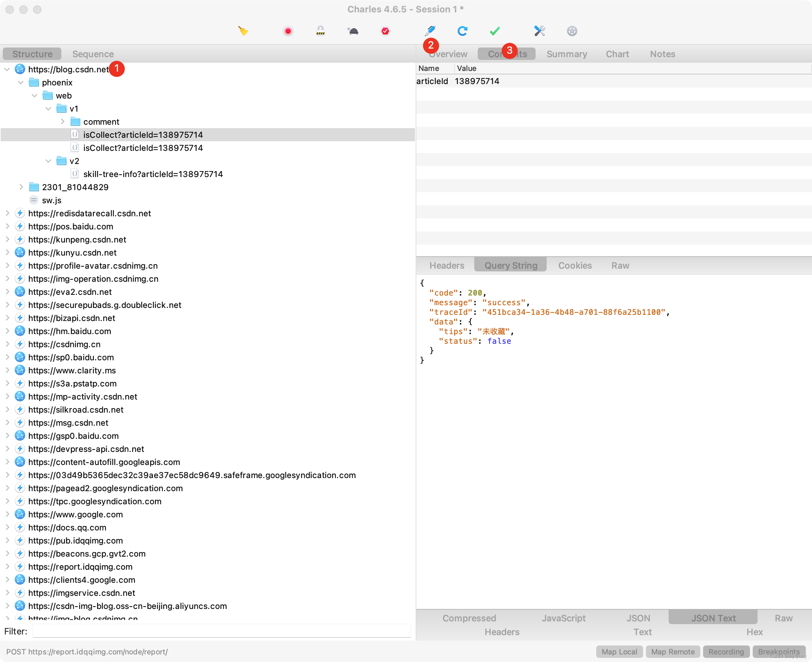
Task: Expand the comment folder
Action: pyautogui.click(x=63, y=122)
